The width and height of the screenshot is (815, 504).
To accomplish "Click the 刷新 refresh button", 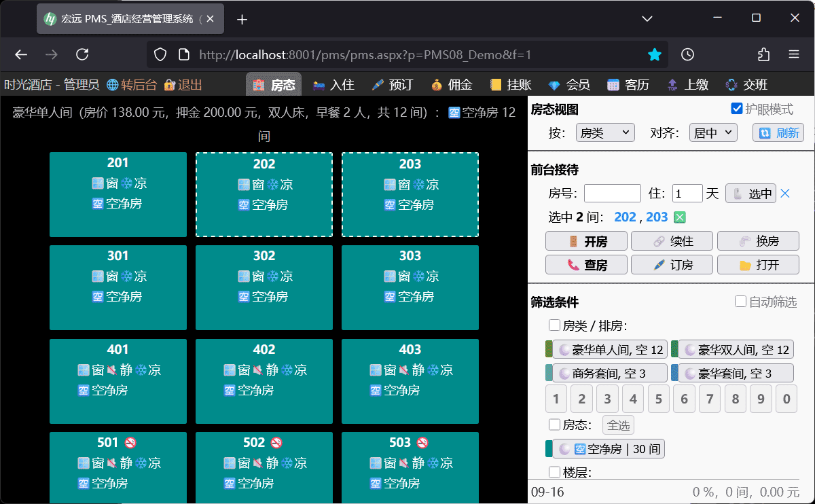I will point(778,132).
